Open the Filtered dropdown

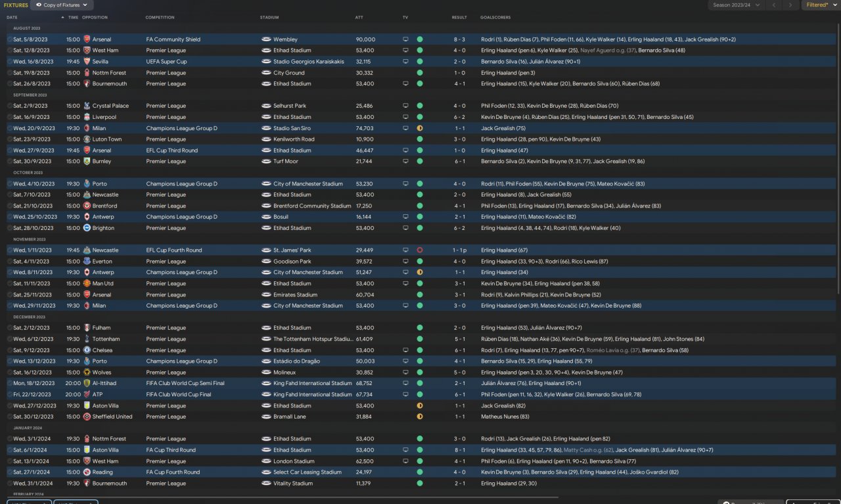pos(821,5)
